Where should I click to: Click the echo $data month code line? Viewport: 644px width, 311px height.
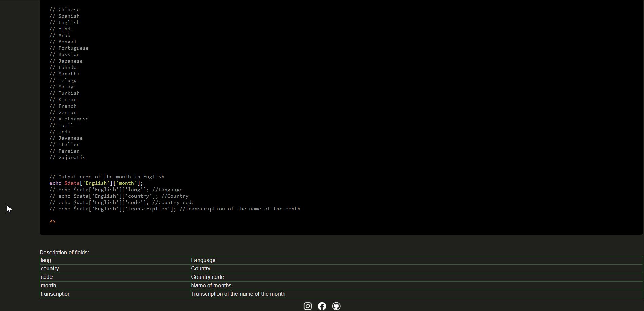[x=96, y=183]
